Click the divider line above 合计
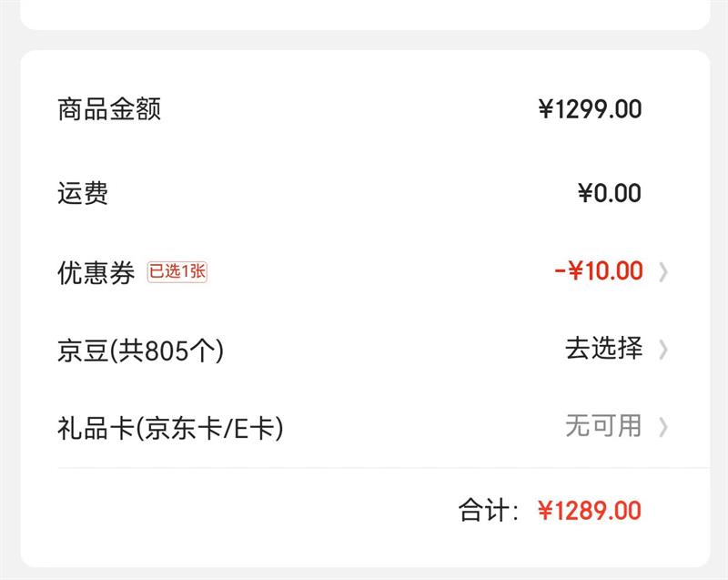728x580 pixels. tap(364, 468)
